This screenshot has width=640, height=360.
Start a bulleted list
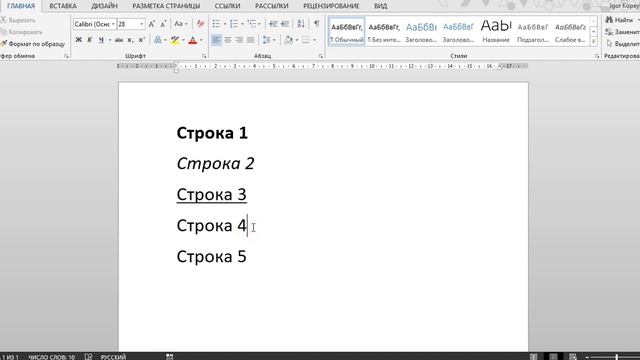pyautogui.click(x=216, y=24)
